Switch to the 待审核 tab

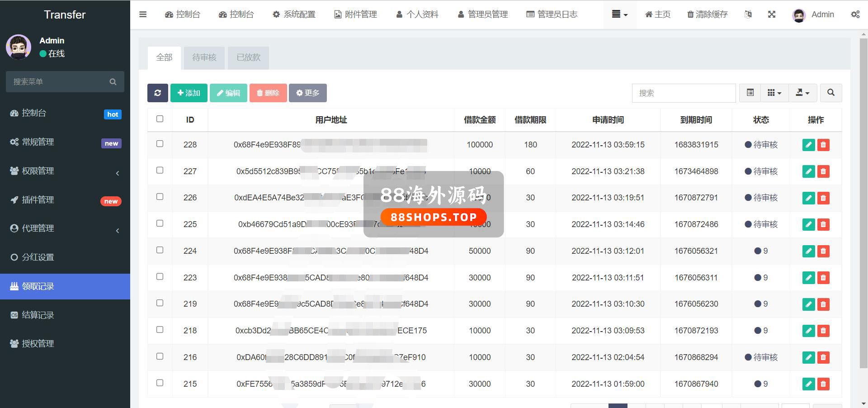[x=204, y=57]
